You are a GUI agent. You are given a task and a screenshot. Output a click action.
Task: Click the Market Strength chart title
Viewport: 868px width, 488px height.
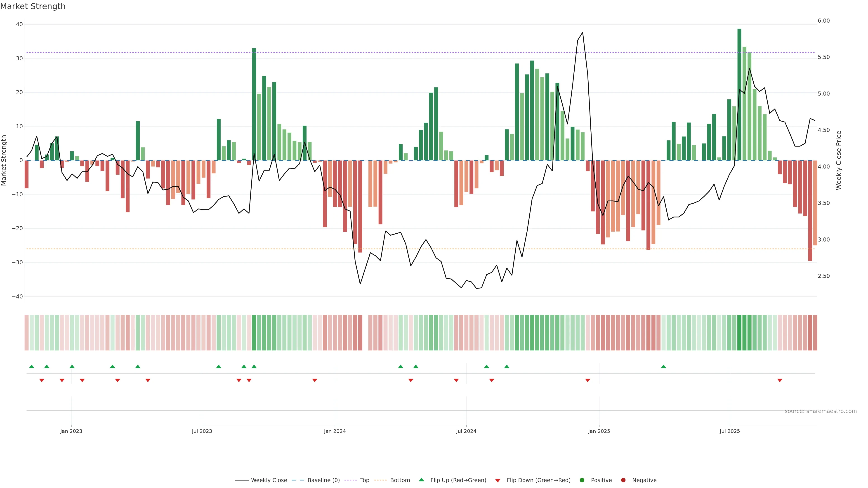(x=33, y=6)
